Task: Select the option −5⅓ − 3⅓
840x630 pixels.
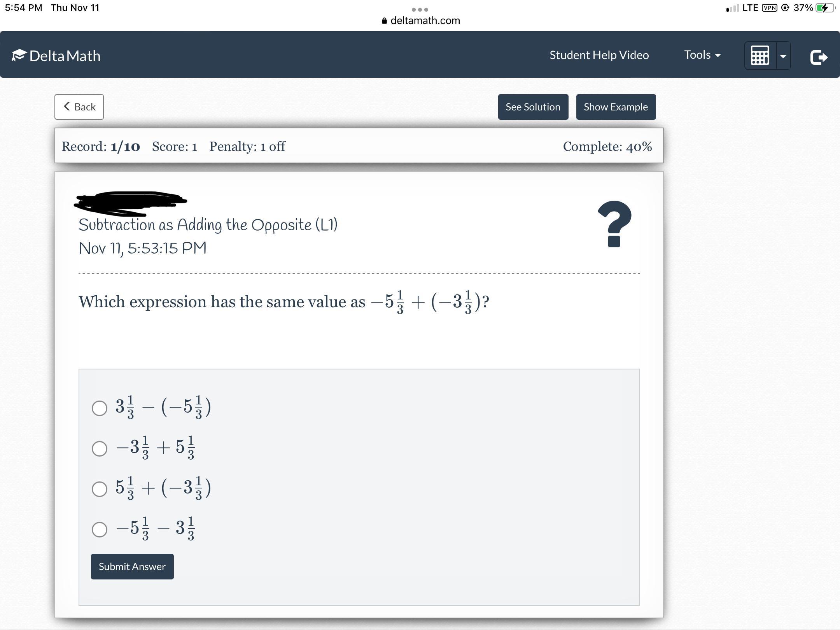Action: click(x=100, y=529)
